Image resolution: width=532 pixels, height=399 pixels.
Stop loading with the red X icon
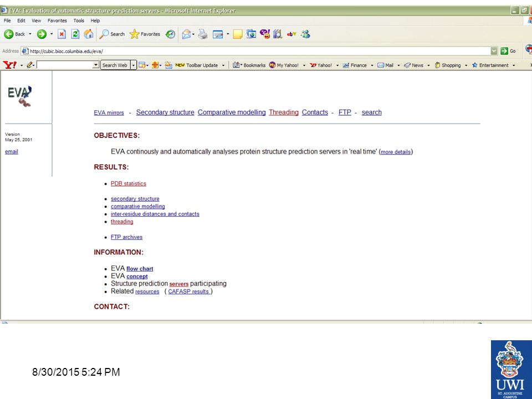[x=62, y=34]
